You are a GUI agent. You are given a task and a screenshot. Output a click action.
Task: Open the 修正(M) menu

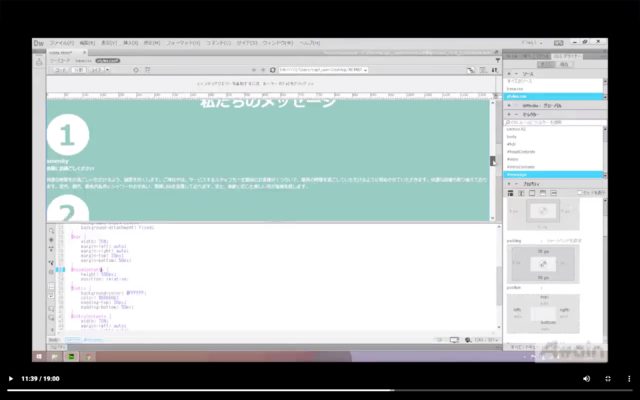(151, 43)
